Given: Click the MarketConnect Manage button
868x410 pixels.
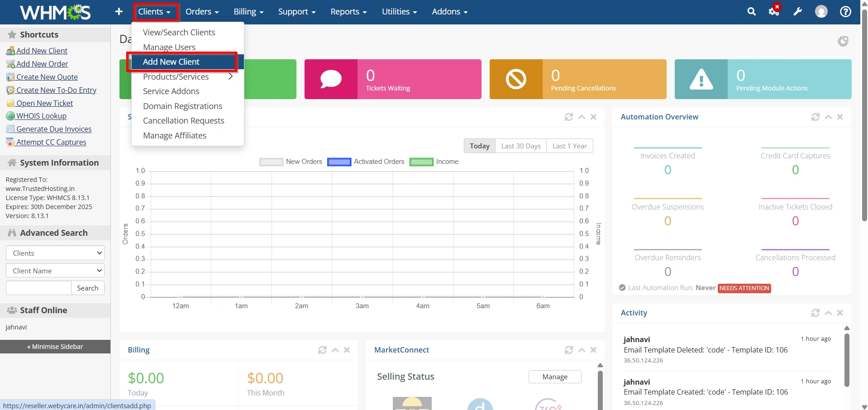Looking at the screenshot, I should 555,377.
